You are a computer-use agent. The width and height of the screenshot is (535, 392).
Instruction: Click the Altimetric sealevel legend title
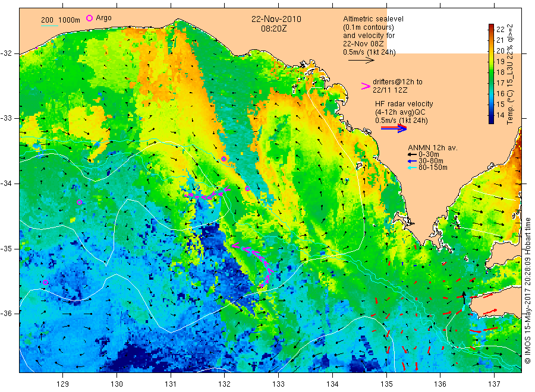373,19
